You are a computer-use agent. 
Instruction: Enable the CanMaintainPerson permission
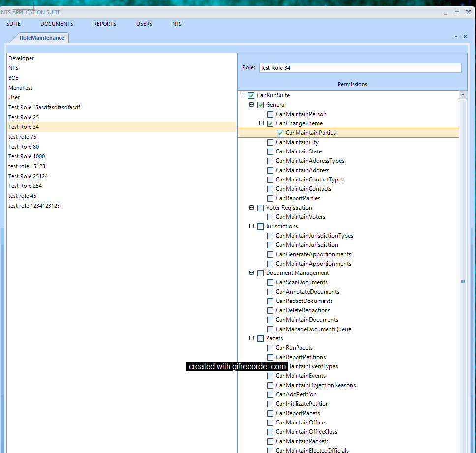[270, 114]
